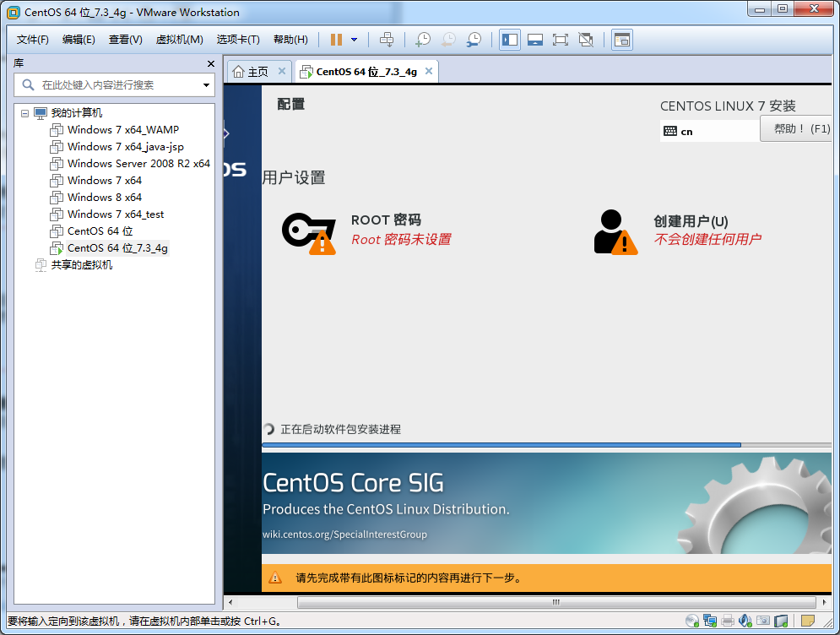Click the wiki.centos.org/SpecialInterestGroup link text
The height and width of the screenshot is (635, 840).
coord(344,535)
